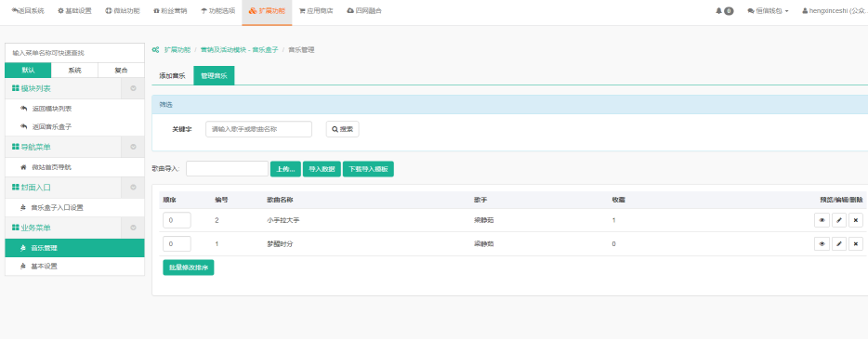Focus the 关键字 keyword input field

pyautogui.click(x=258, y=129)
